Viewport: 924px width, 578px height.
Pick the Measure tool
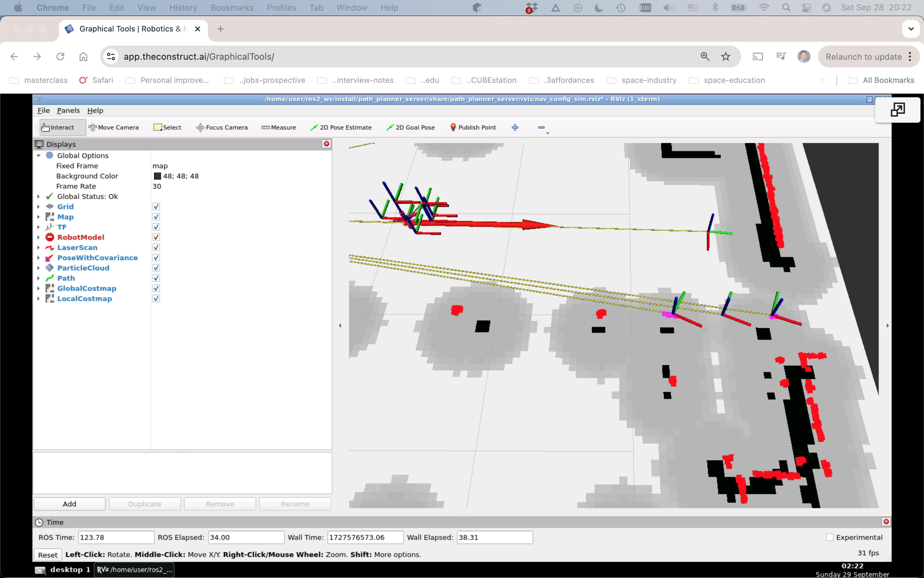279,127
